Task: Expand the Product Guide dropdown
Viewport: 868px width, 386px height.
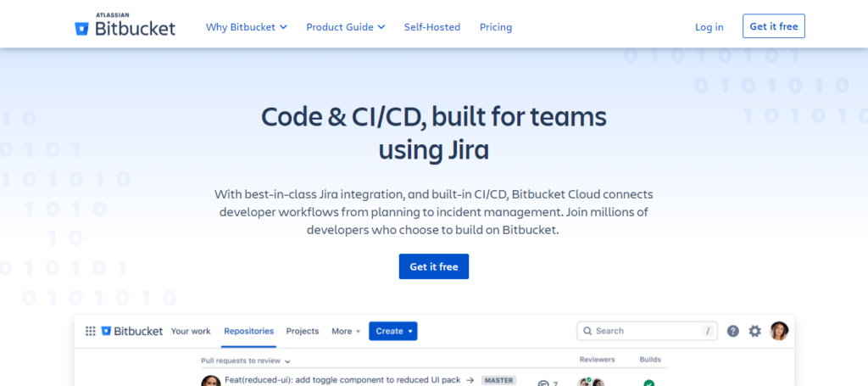Action: pos(345,27)
